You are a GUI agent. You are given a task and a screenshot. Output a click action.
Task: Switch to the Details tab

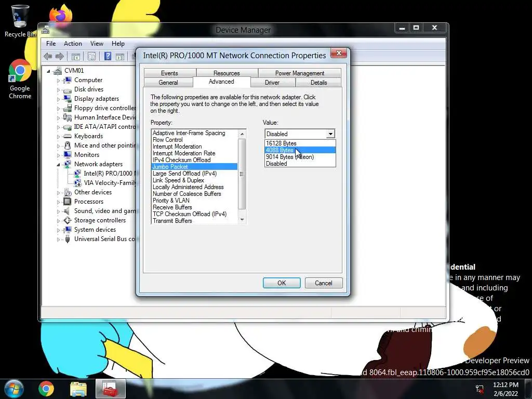point(318,83)
